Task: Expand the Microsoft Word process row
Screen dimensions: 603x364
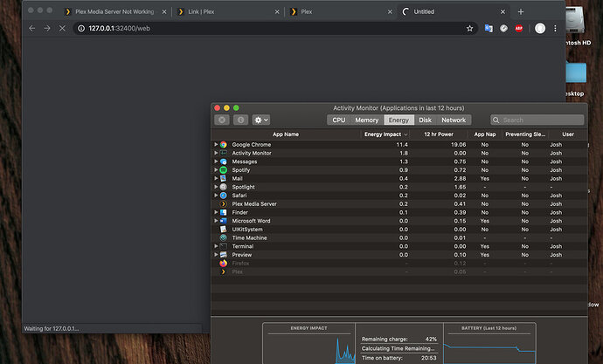Action: 216,221
